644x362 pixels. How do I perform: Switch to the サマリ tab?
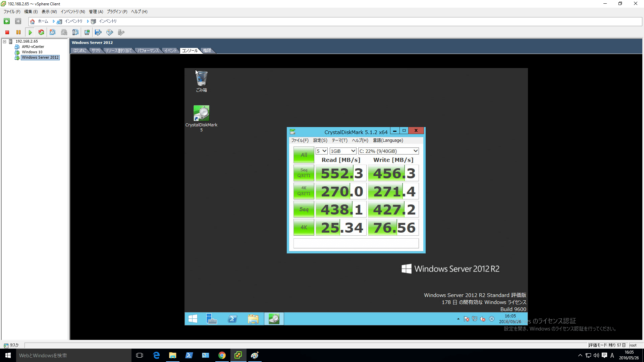[x=96, y=51]
